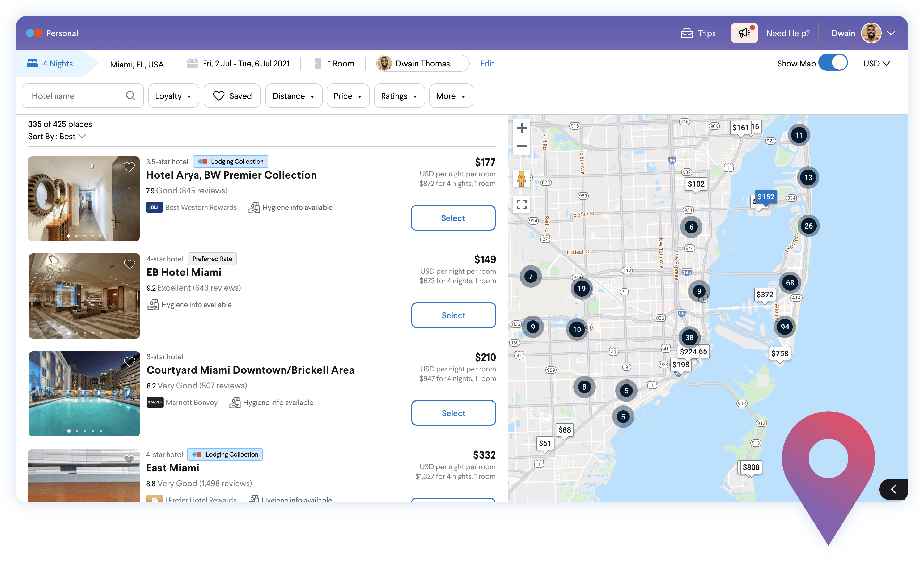This screenshot has width=924, height=562.
Task: Open Hotel Arya, BW Premier Collection title
Action: (x=231, y=175)
